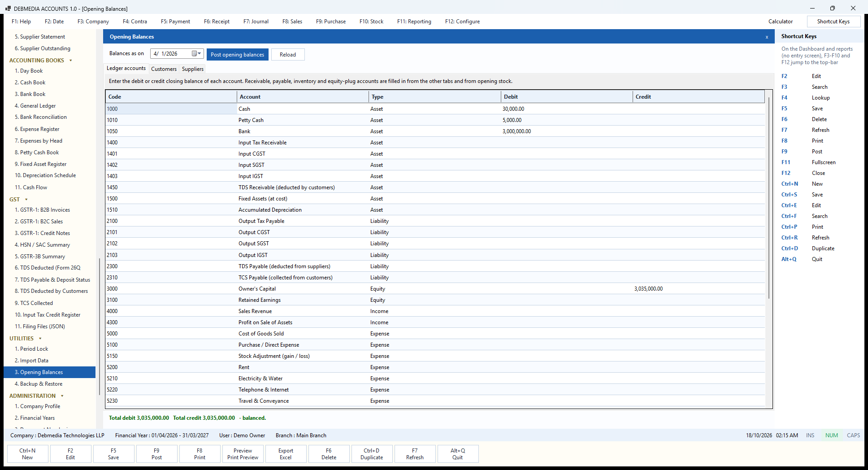Open Backup & Restore utility

[39, 384]
